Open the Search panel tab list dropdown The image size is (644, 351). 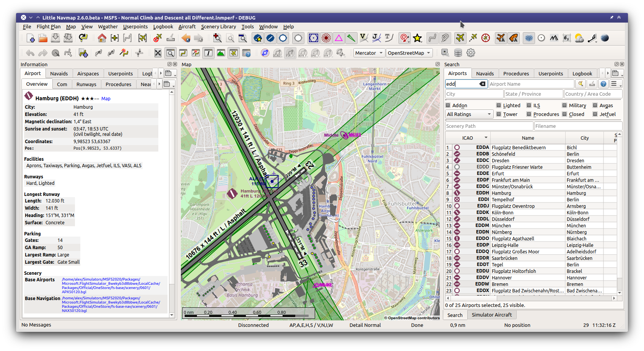[x=617, y=73]
